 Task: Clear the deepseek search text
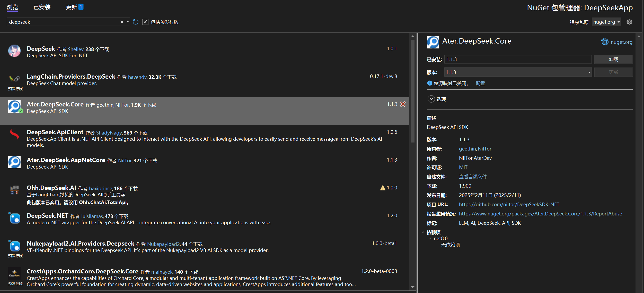tap(122, 22)
